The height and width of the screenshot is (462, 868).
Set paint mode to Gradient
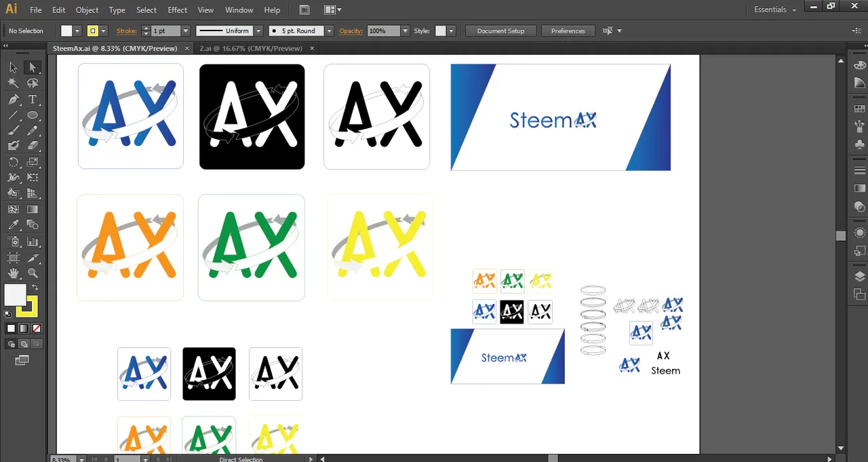[x=24, y=328]
